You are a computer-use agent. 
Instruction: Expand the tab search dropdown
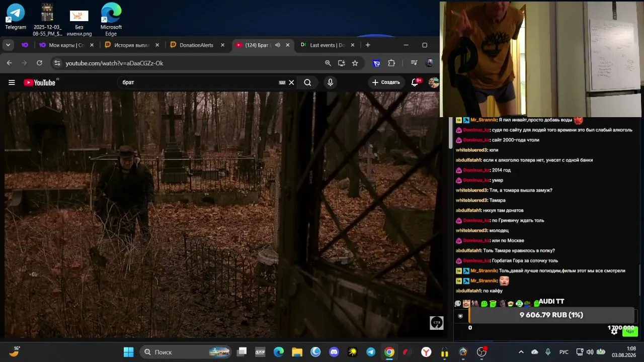pos(8,45)
